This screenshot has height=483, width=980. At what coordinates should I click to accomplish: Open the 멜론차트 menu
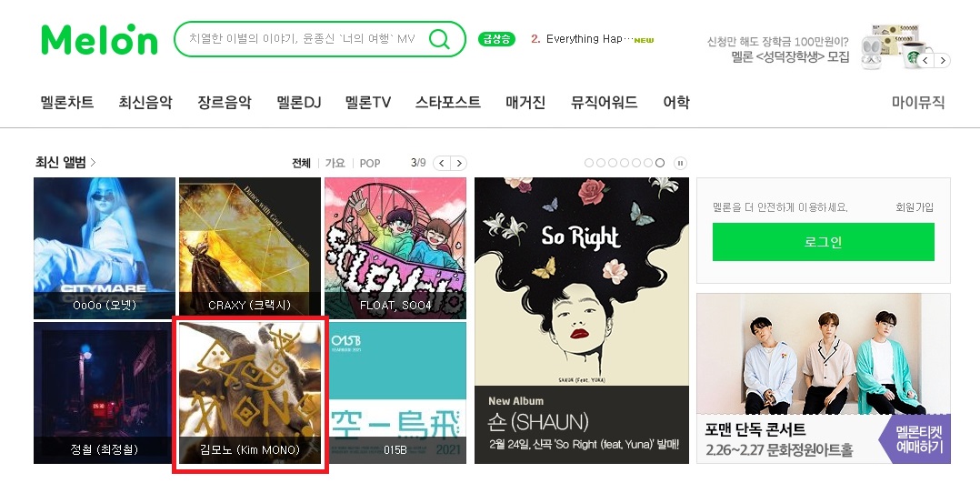tap(67, 103)
